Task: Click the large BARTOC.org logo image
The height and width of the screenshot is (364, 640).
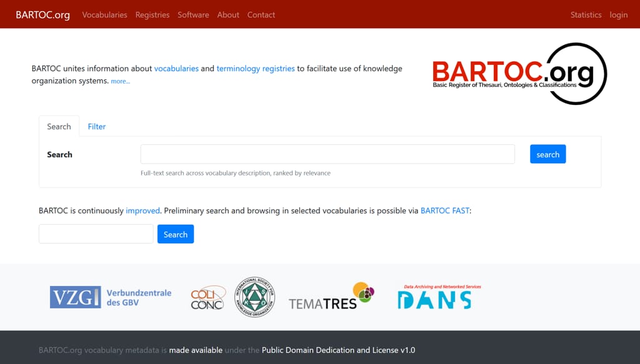Action: (519, 74)
